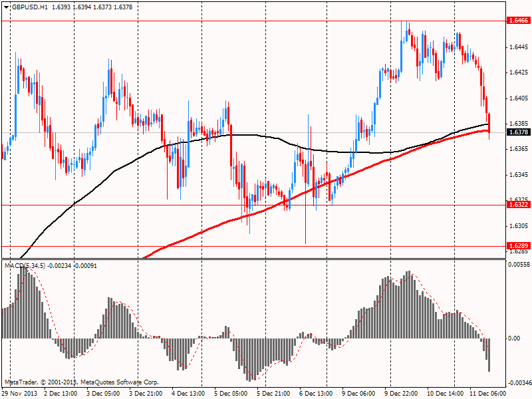Click the 1.6425 price scale value
The height and width of the screenshot is (399, 532).
[519, 72]
